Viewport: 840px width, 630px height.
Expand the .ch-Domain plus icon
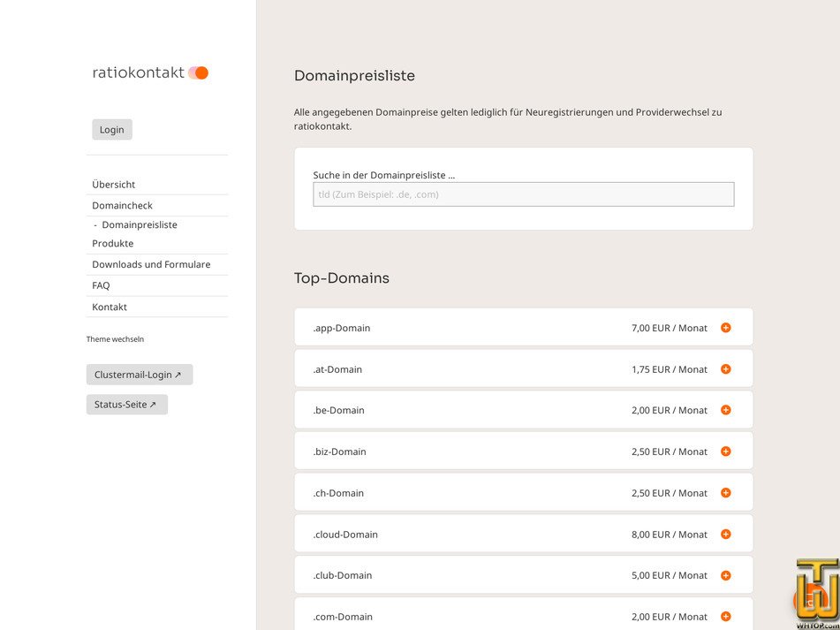click(725, 492)
